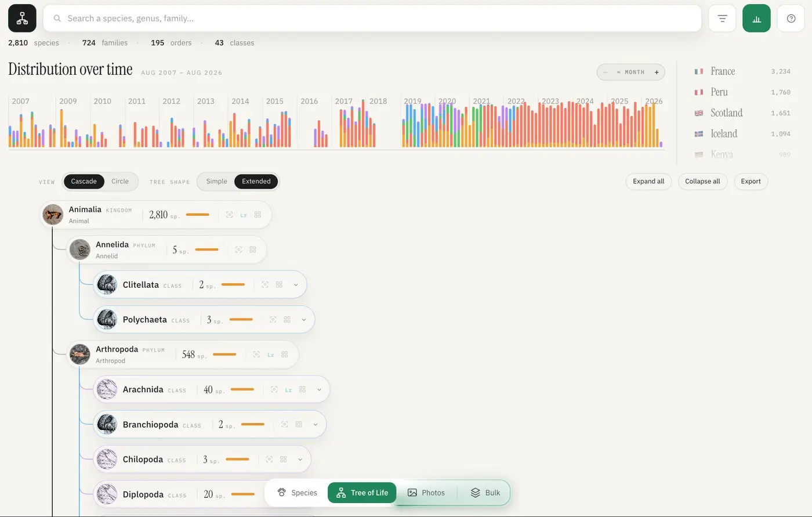The width and height of the screenshot is (812, 517).
Task: Click the focus icon on Clitellata row
Action: (x=265, y=284)
